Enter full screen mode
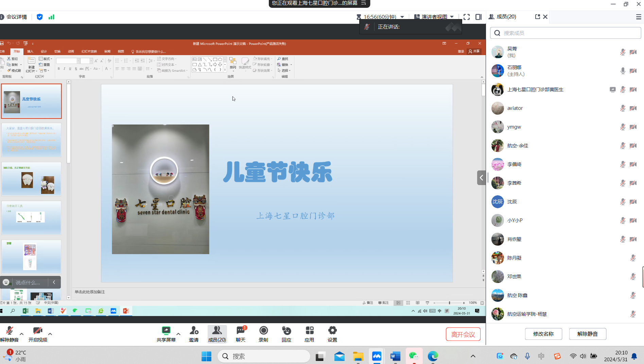Image resolution: width=644 pixels, height=364 pixels. [x=467, y=17]
